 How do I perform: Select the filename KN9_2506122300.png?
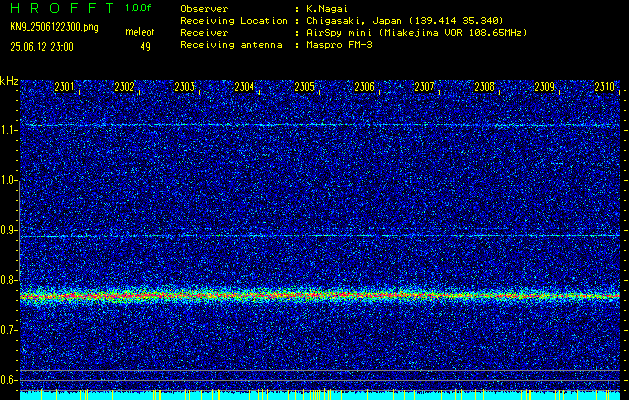click(54, 27)
